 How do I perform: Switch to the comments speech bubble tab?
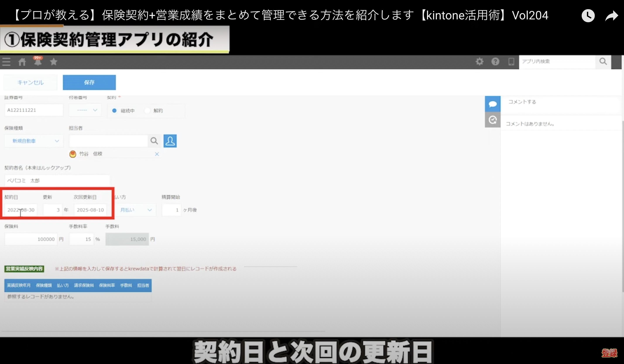(492, 104)
